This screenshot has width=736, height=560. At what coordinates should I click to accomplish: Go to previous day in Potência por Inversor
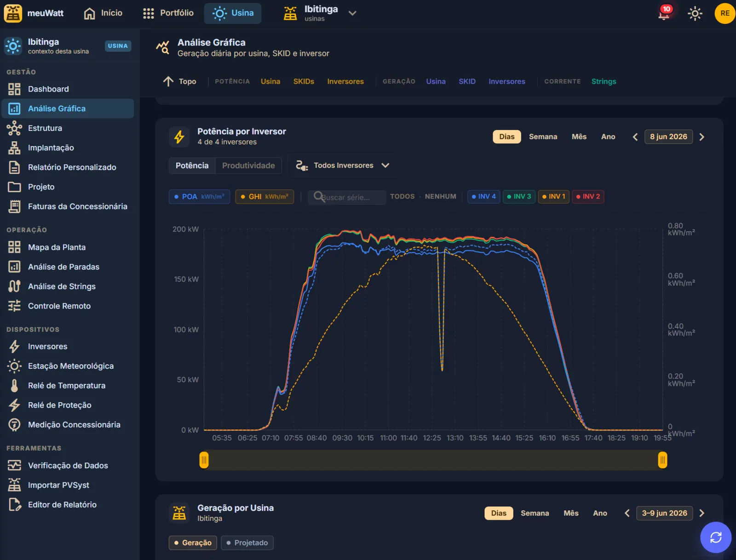click(x=635, y=137)
